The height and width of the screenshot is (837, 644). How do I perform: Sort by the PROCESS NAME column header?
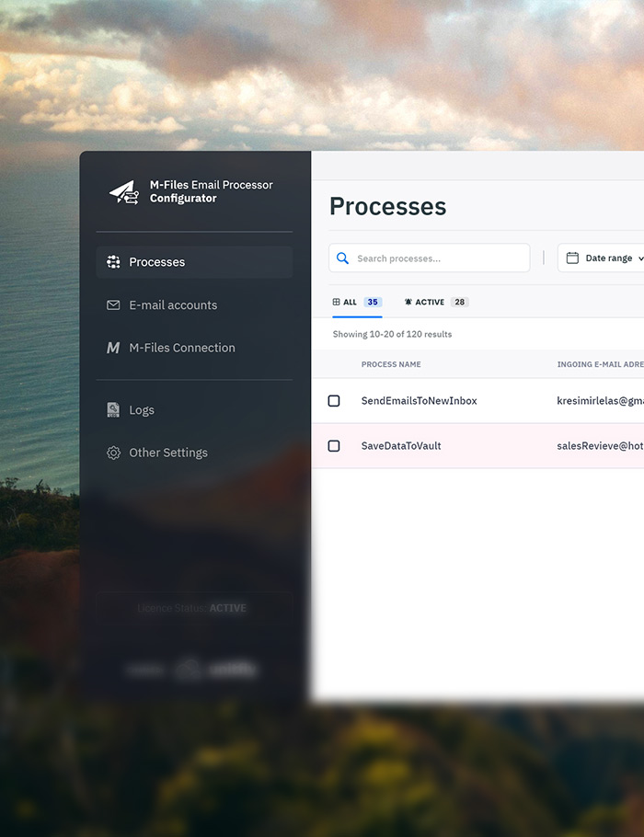tap(391, 364)
